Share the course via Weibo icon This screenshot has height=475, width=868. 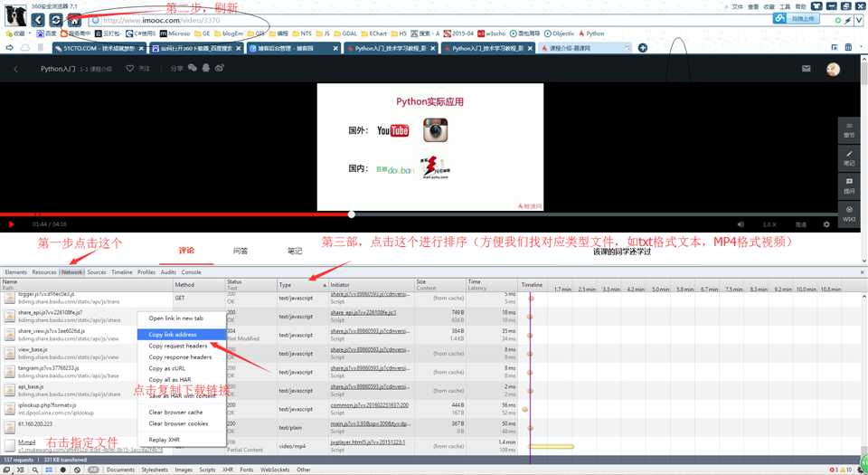pos(219,68)
